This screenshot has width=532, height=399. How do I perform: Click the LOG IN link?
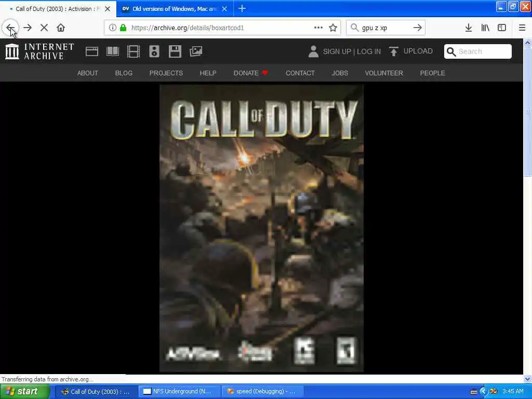369,51
